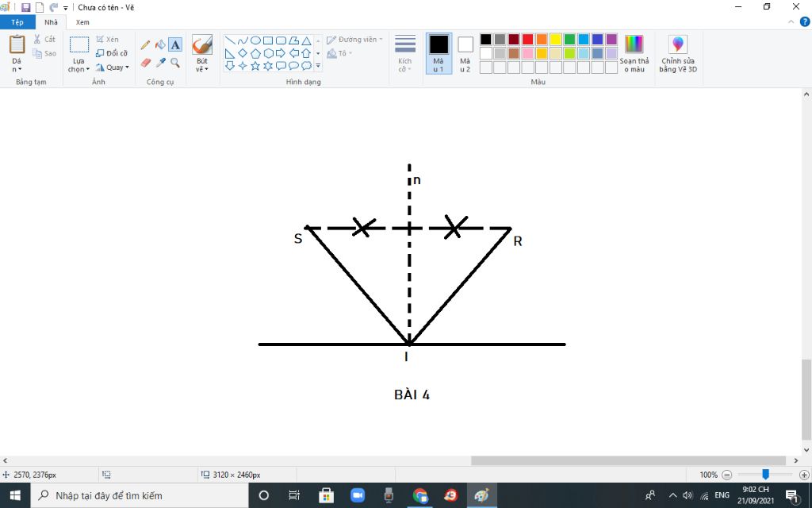The image size is (812, 508).
Task: Activate the Magnifier tool
Action: pos(175,62)
